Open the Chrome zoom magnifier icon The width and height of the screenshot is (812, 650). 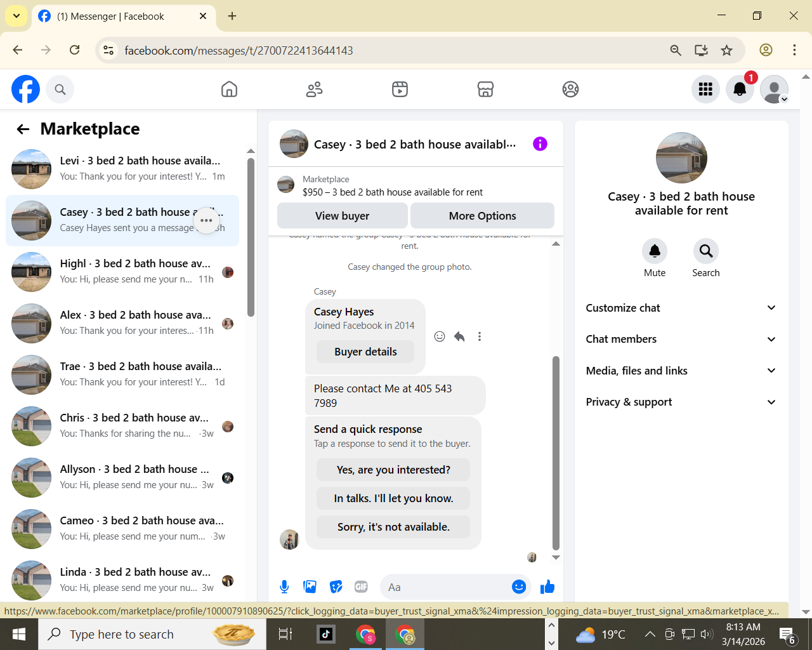(676, 50)
